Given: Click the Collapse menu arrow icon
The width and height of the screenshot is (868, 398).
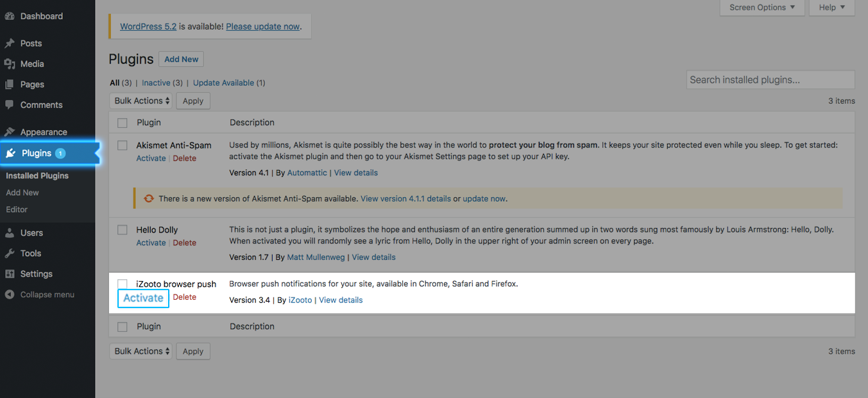Looking at the screenshot, I should pos(10,295).
